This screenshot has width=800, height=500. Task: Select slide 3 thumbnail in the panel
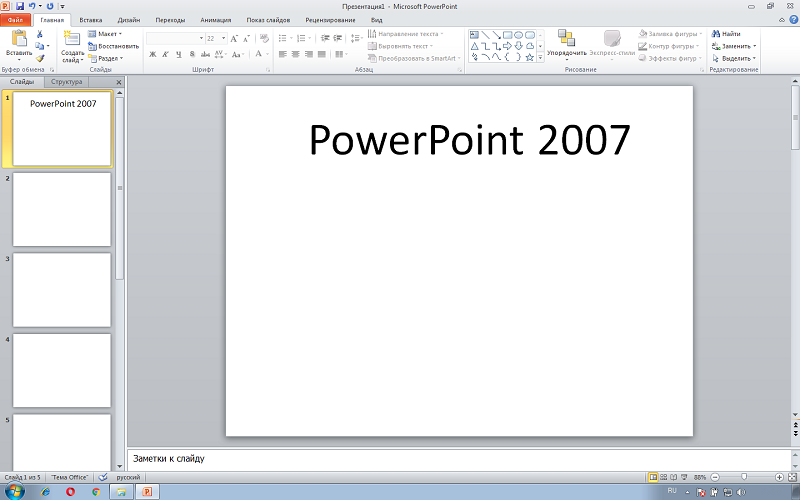62,290
